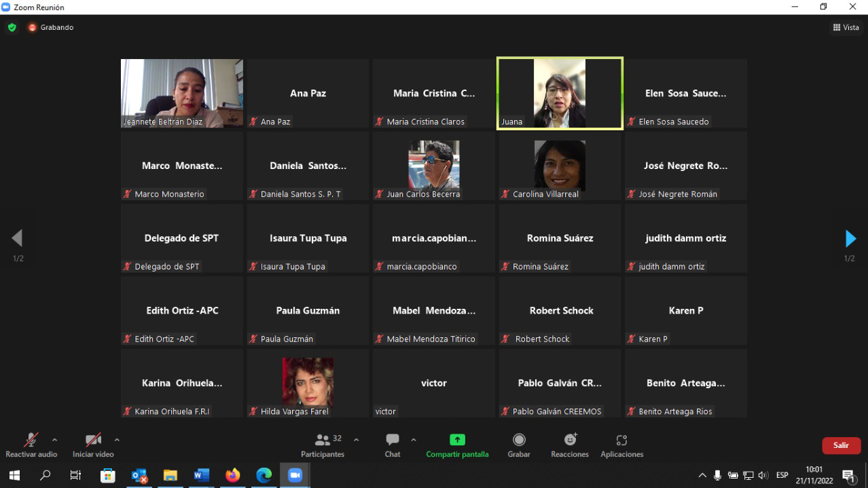868x488 pixels.
Task: Open the Vista layout options
Action: (846, 27)
